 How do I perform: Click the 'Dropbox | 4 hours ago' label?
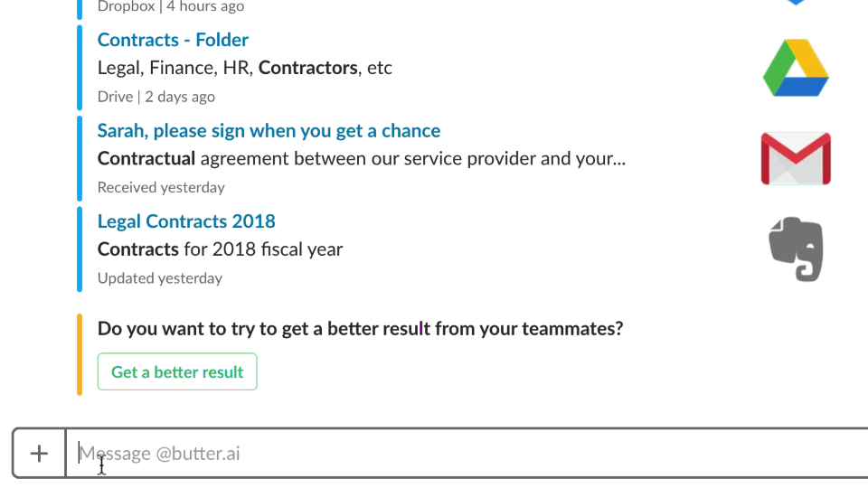171,6
